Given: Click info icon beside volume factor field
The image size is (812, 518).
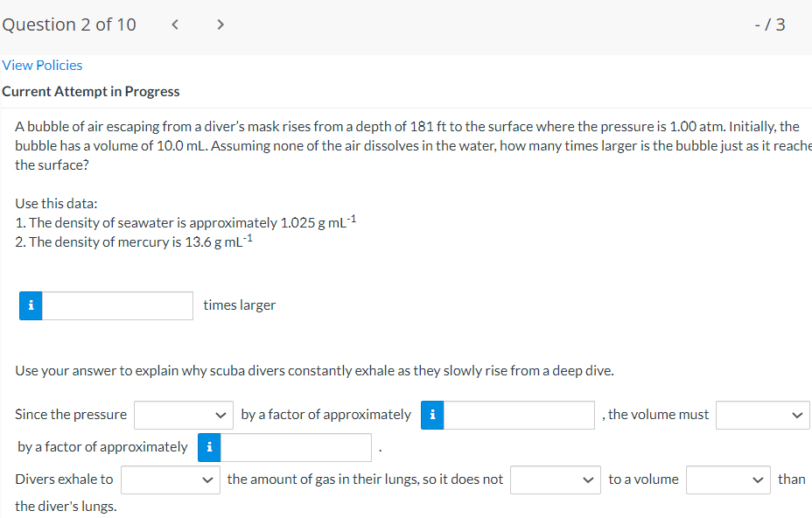Looking at the screenshot, I should click(209, 447).
